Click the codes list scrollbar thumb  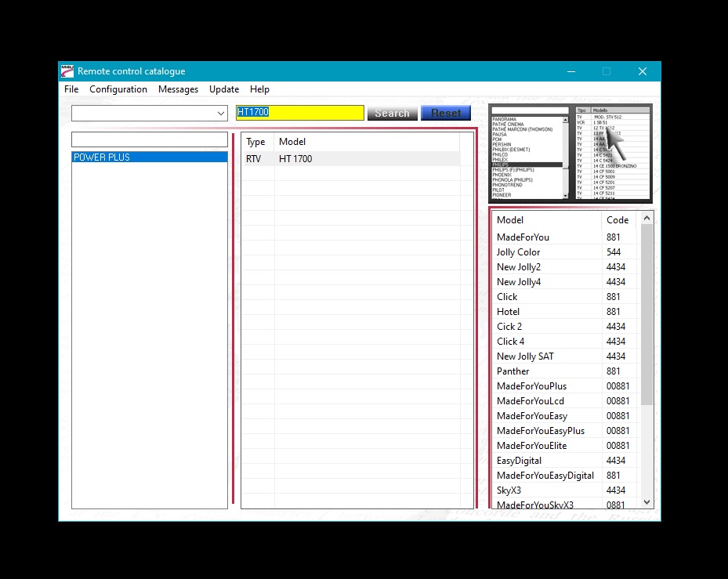(x=647, y=314)
